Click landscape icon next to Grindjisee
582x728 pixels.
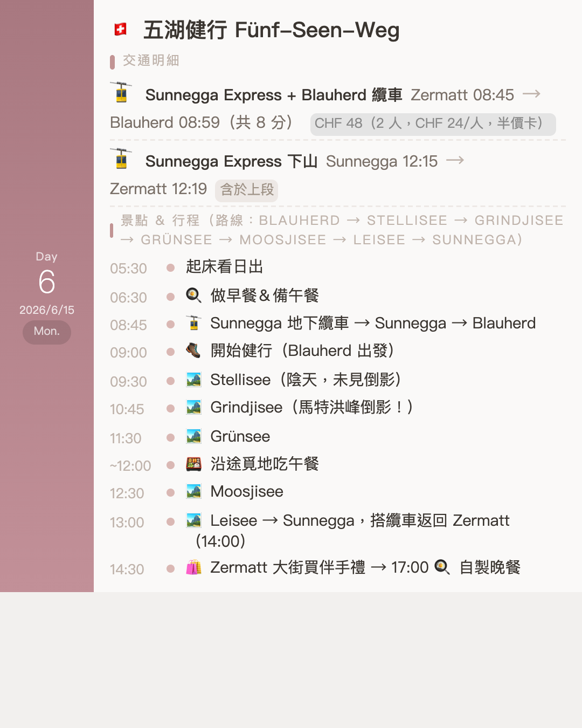click(x=193, y=407)
